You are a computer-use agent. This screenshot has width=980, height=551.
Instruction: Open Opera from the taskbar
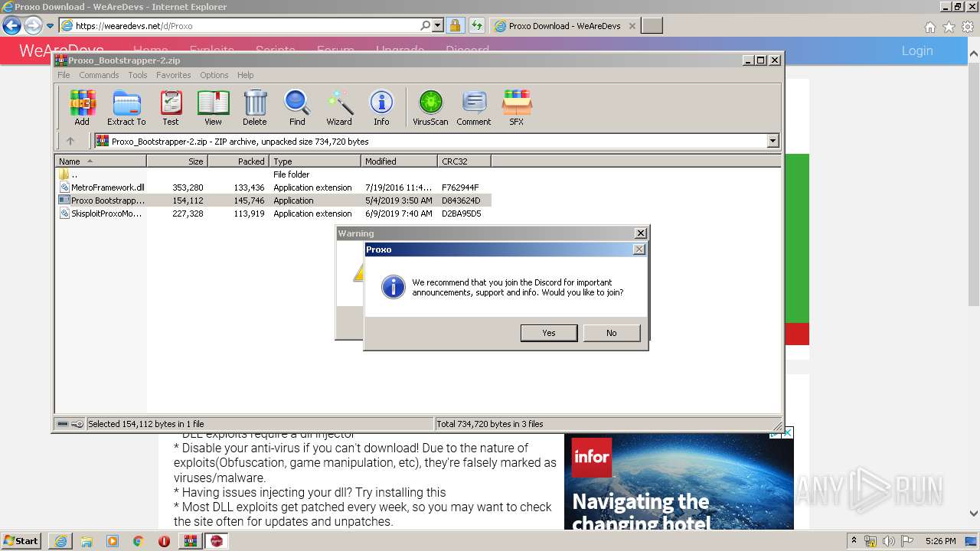click(x=164, y=541)
